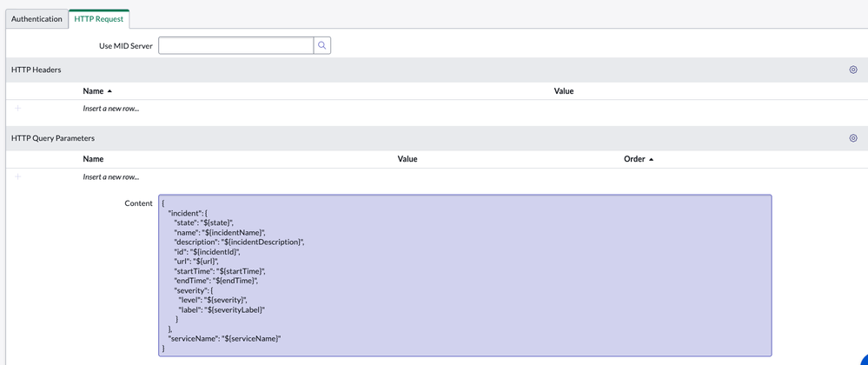
Task: Click the HTTP Query Parameters section title
Action: click(x=53, y=138)
